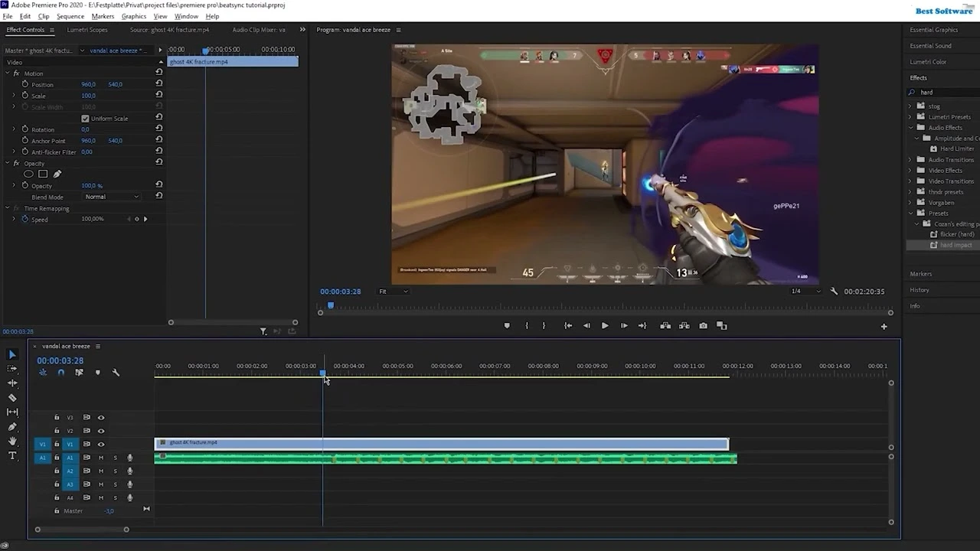Step back one frame

pos(586,325)
